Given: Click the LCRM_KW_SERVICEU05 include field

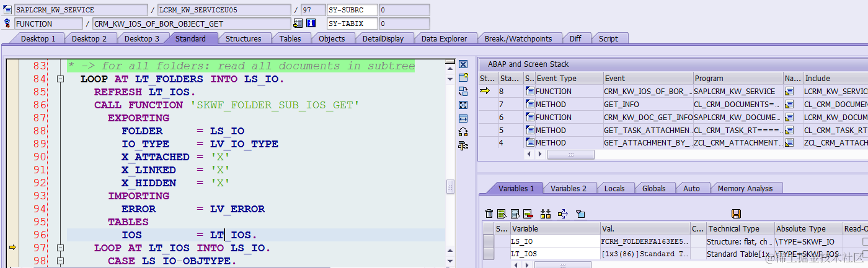Looking at the screenshot, I should (x=223, y=10).
